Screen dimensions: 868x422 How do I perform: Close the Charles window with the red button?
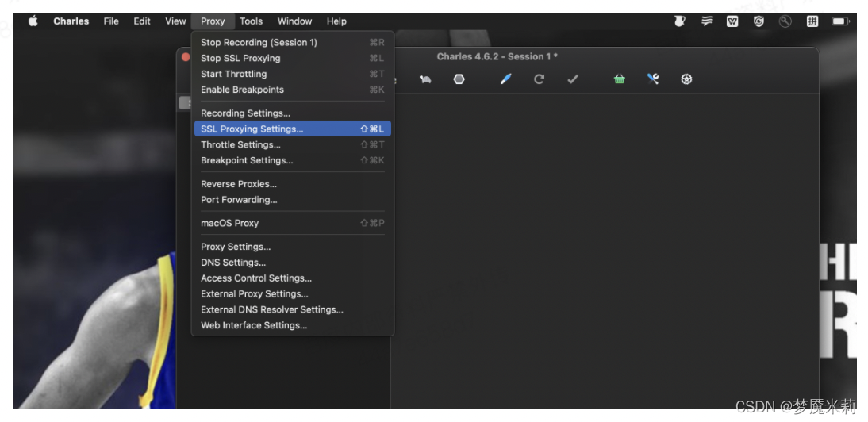186,57
